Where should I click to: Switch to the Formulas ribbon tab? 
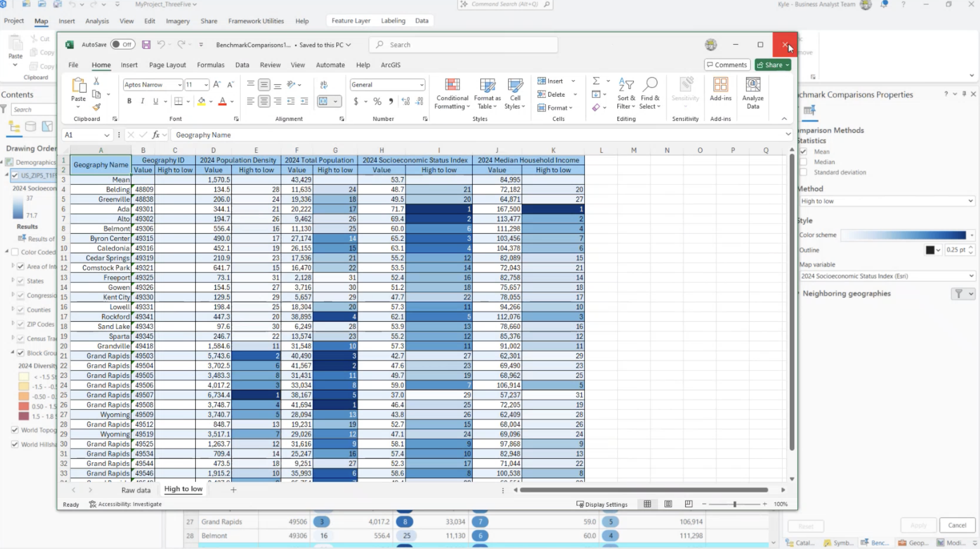tap(211, 65)
